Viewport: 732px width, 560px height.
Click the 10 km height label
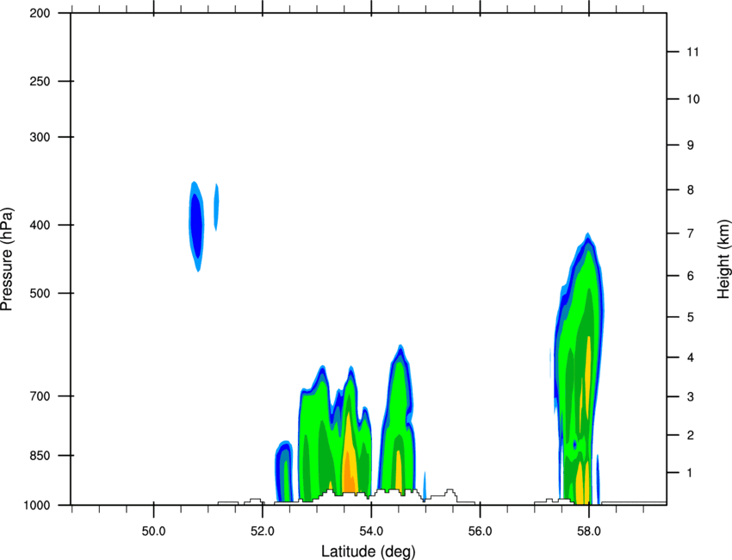(693, 99)
